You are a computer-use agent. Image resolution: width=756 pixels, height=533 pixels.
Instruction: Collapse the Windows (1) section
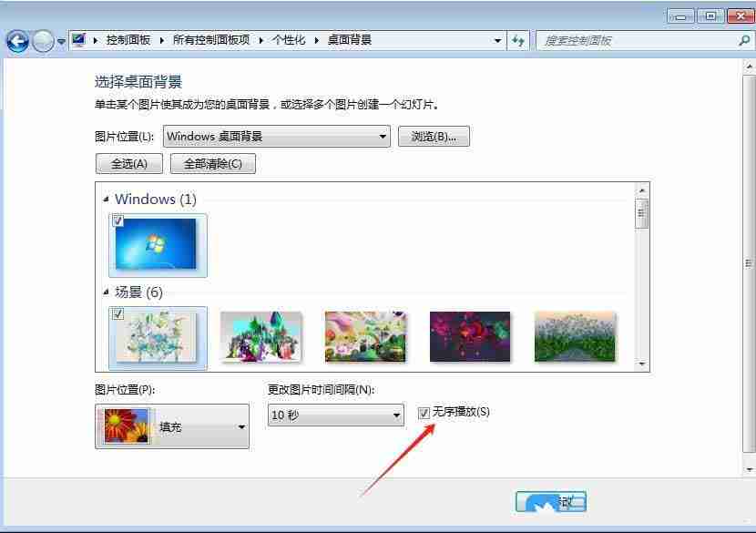pyautogui.click(x=106, y=199)
